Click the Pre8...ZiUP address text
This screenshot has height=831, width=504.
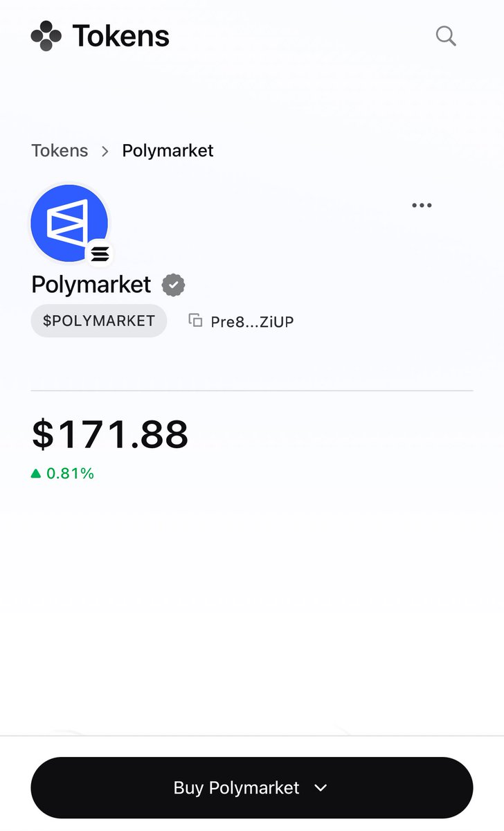tap(252, 321)
